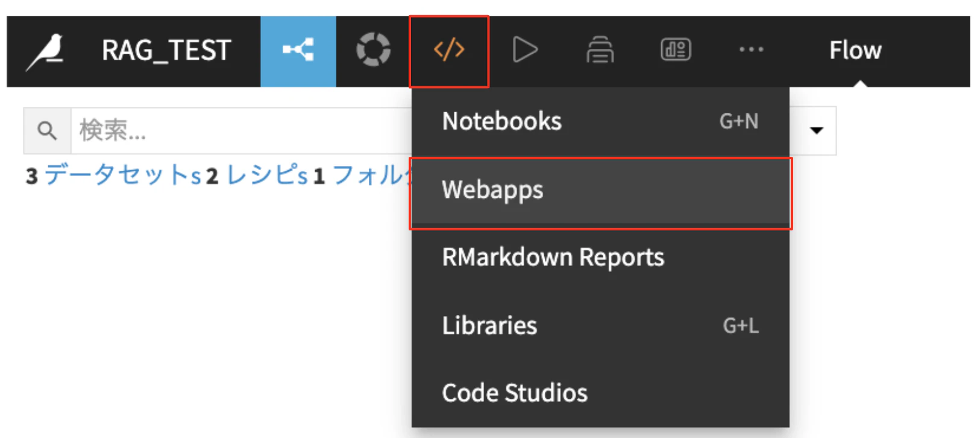Click the RAG_TEST project name
Viewport: 980px width, 438px height.
pyautogui.click(x=166, y=50)
